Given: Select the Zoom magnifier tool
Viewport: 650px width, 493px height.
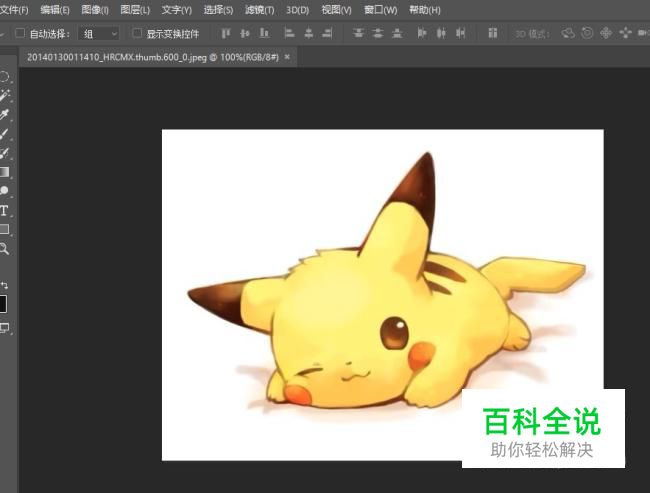Looking at the screenshot, I should pyautogui.click(x=4, y=249).
